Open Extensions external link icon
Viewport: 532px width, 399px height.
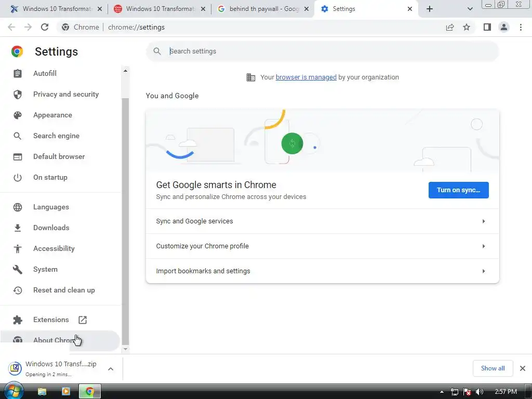[x=83, y=320]
